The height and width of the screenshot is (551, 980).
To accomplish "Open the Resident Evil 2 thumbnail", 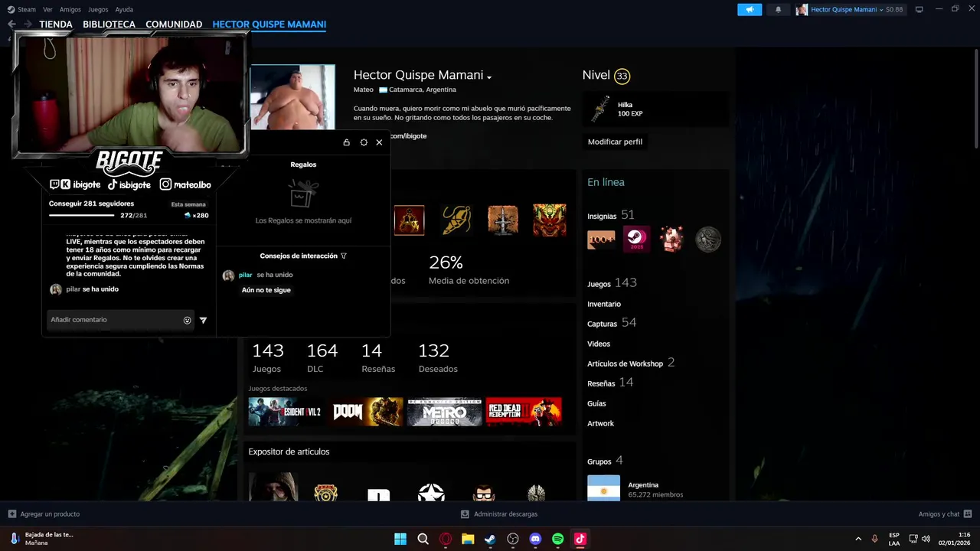I will pyautogui.click(x=286, y=412).
